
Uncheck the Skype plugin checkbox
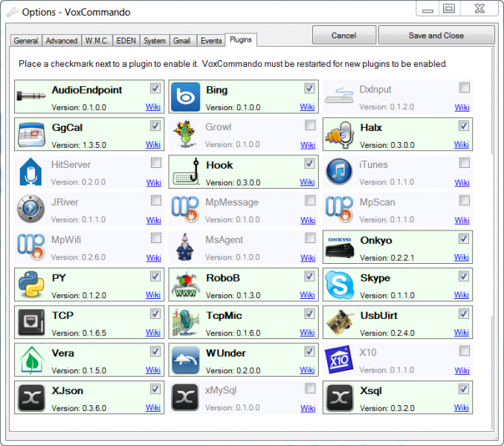pos(464,276)
